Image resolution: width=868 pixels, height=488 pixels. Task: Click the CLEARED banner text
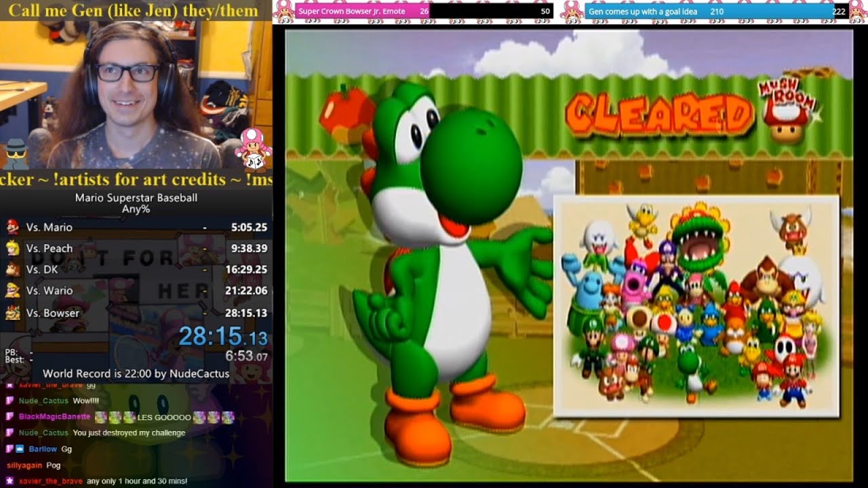pyautogui.click(x=658, y=114)
